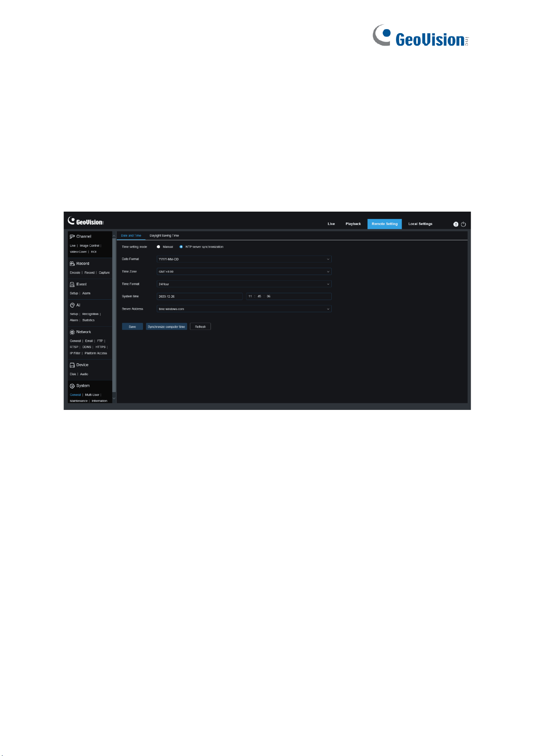535x756 pixels.
Task: Click the sidebar vertical scrollbar
Action: tap(114, 315)
